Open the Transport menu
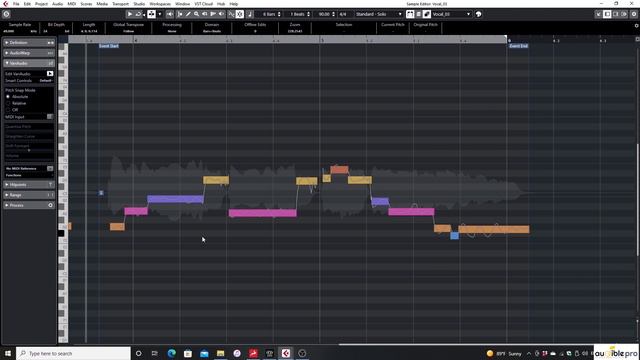 (x=120, y=4)
